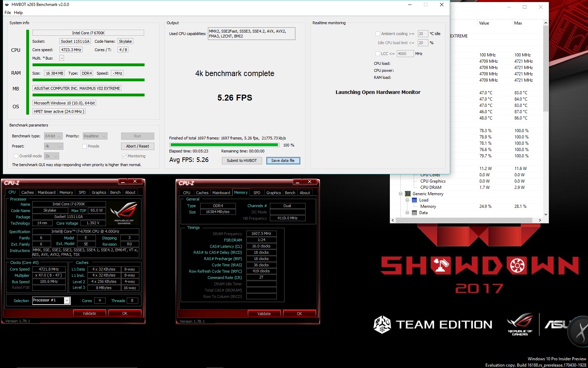Screen dimensions: 588x368
Task: Minimize the left CPU-Z window
Action: click(x=122, y=182)
